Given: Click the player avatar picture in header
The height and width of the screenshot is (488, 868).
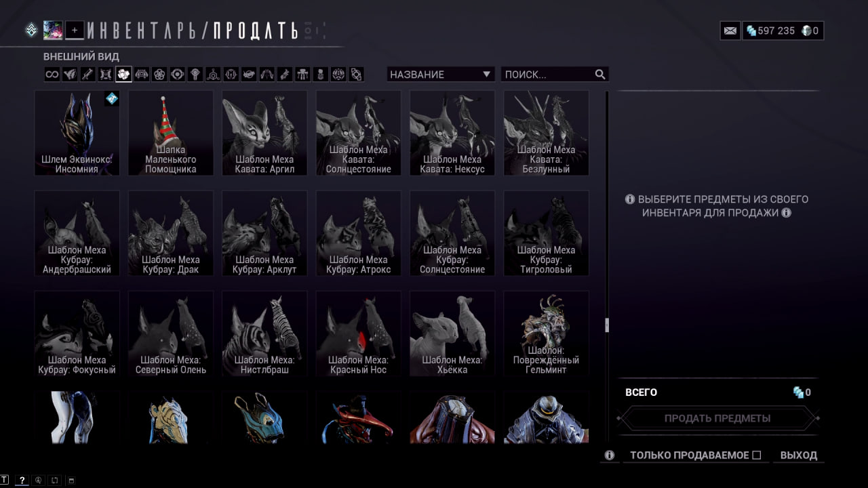Looking at the screenshot, I should tap(54, 30).
